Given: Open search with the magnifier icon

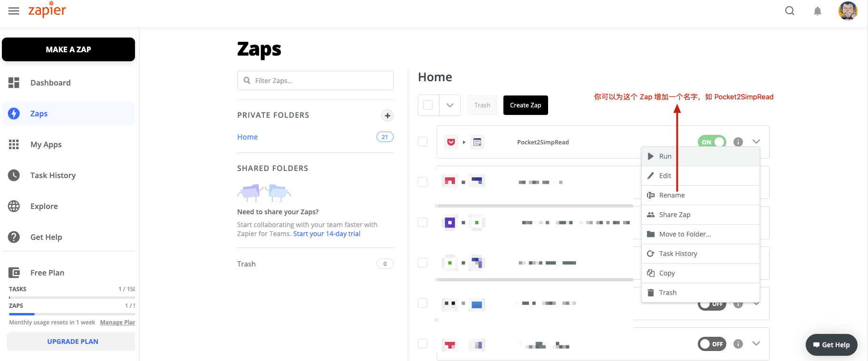Looking at the screenshot, I should [790, 11].
